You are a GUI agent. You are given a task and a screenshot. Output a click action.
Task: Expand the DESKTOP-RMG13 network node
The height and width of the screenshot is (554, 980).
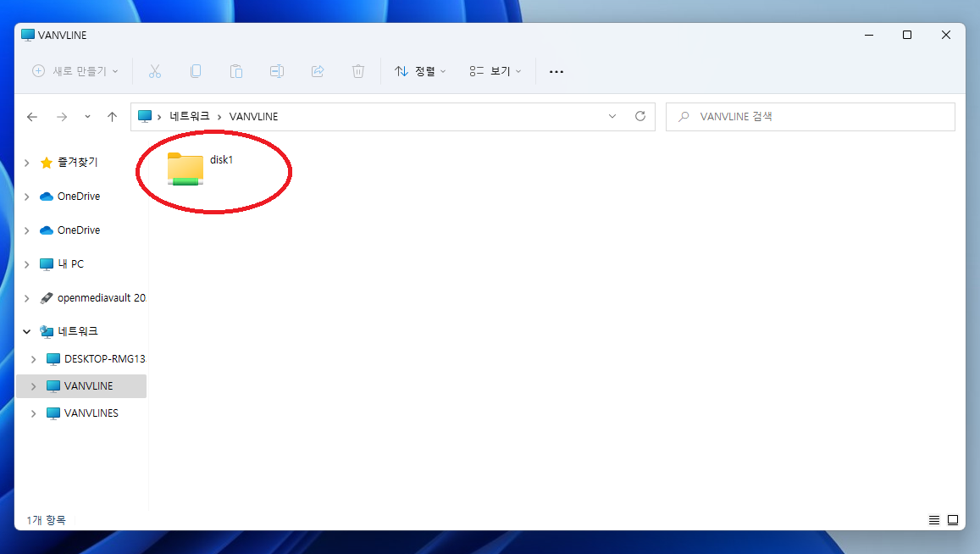(x=34, y=359)
